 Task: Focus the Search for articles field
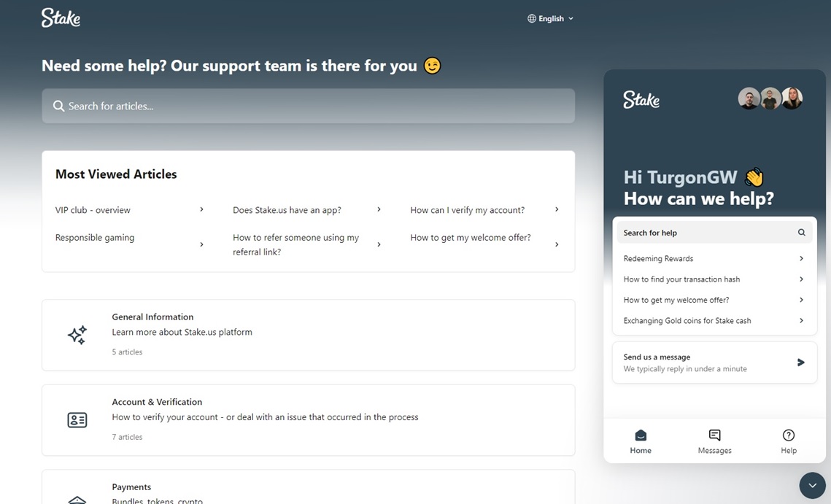coord(309,106)
